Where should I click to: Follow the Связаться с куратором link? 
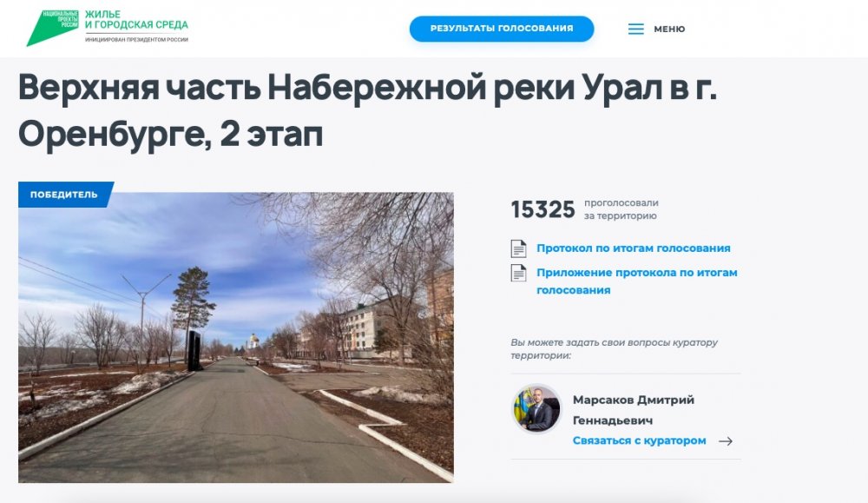[x=640, y=440]
